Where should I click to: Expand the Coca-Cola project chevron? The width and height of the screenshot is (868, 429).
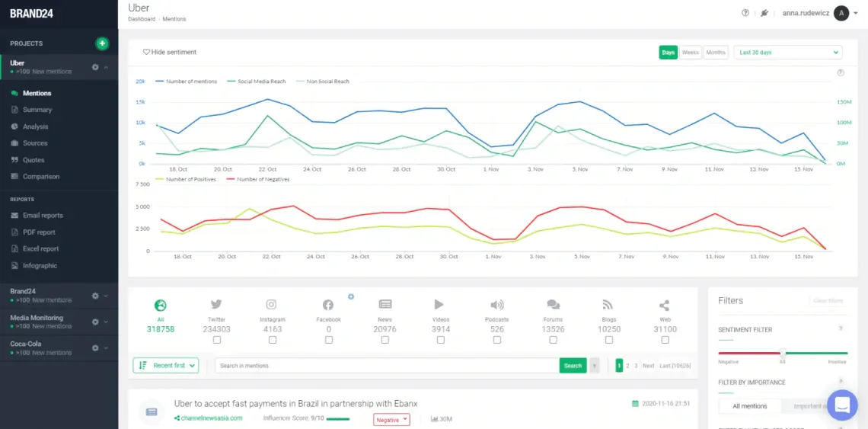(106, 348)
